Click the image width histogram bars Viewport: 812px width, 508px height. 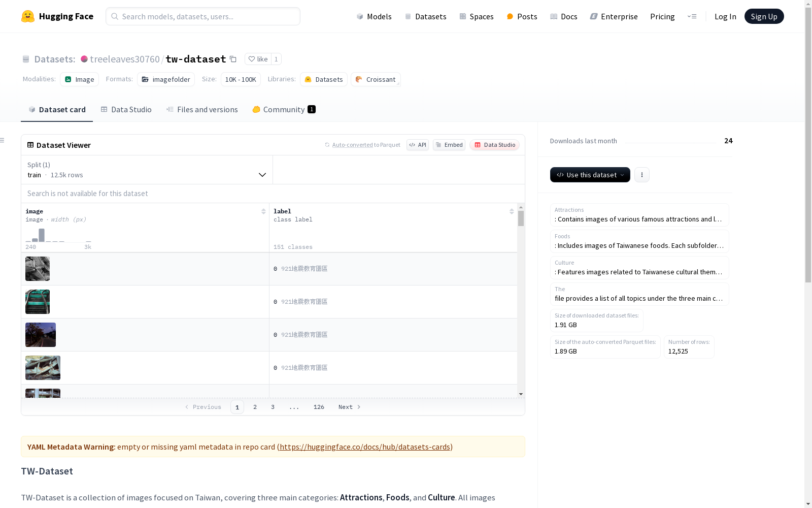(x=58, y=235)
